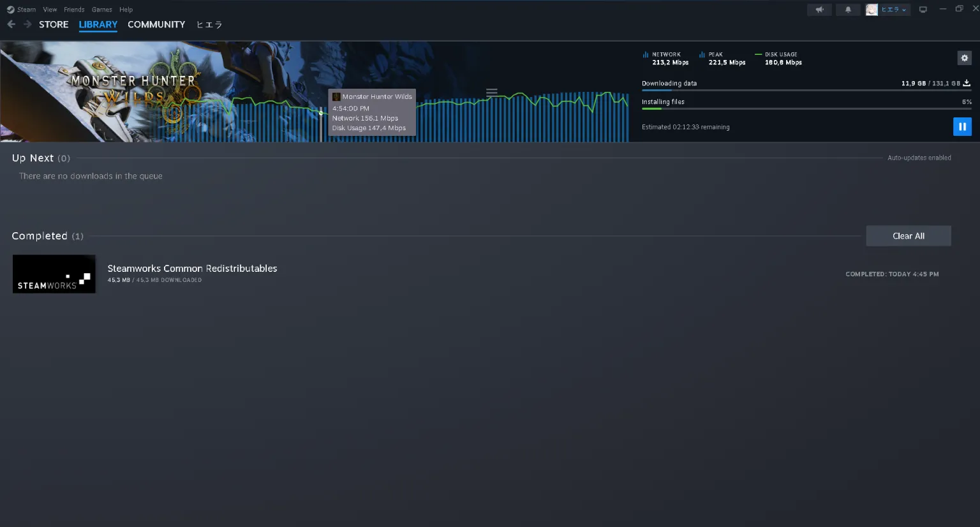Open the graph handle menu icon
This screenshot has height=527, width=980.
[x=492, y=93]
